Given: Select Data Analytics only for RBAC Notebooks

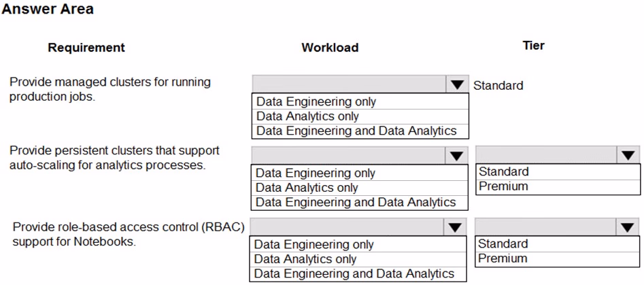Looking at the screenshot, I should [358, 259].
